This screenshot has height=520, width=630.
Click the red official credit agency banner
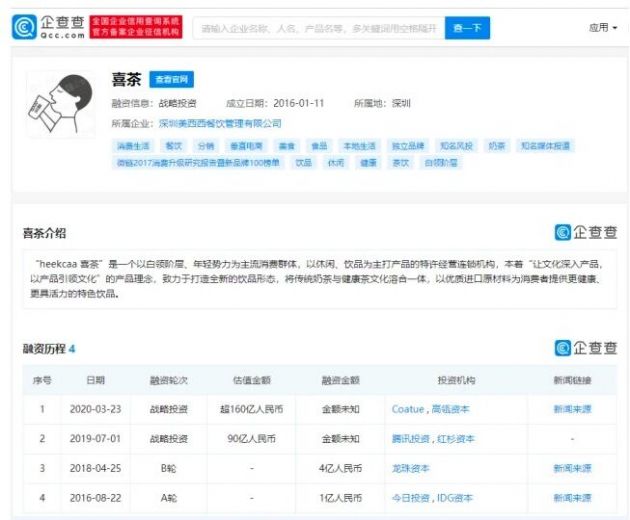pyautogui.click(x=136, y=27)
